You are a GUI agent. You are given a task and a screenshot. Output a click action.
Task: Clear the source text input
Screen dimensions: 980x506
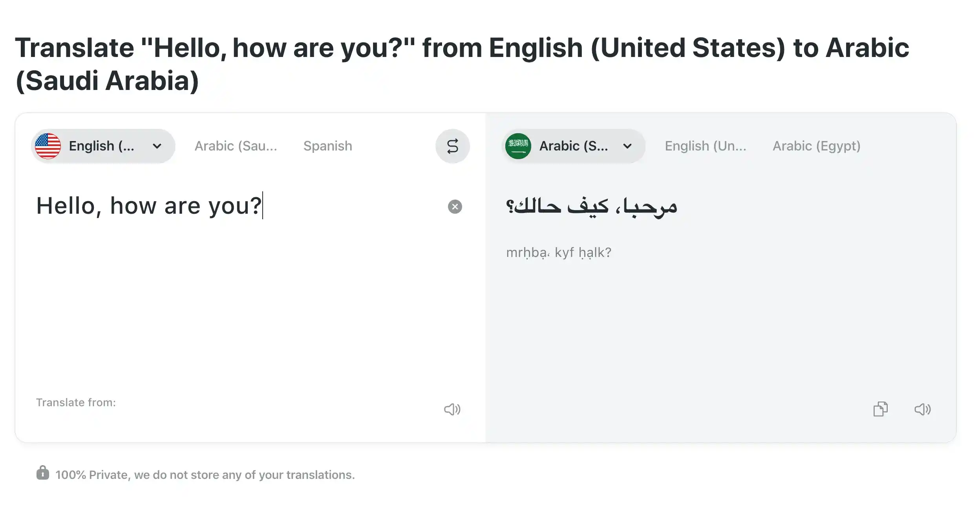[455, 206]
